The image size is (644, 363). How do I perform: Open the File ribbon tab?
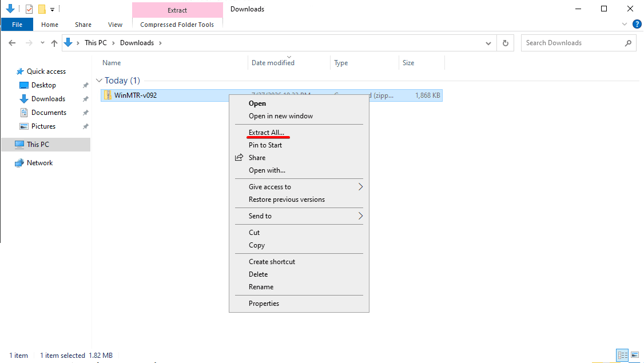[x=17, y=25]
